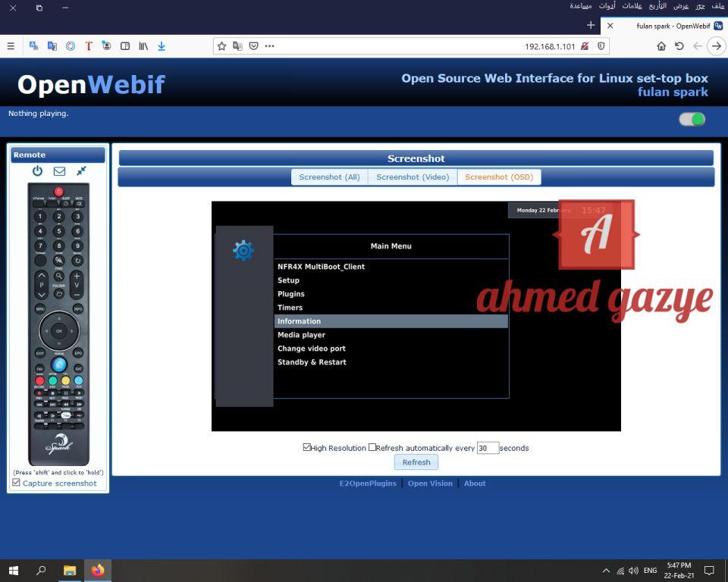Image resolution: width=728 pixels, height=582 pixels.
Task: Open File Explorer from the taskbar
Action: coord(70,571)
